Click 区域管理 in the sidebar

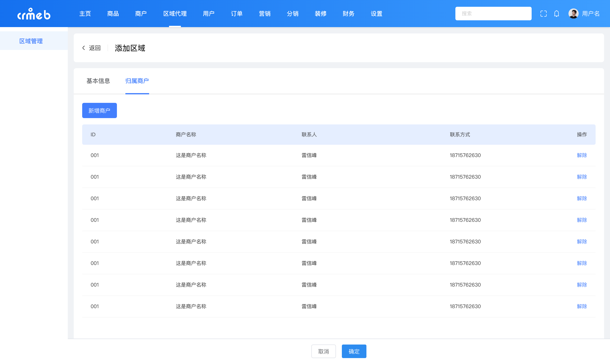click(x=31, y=41)
